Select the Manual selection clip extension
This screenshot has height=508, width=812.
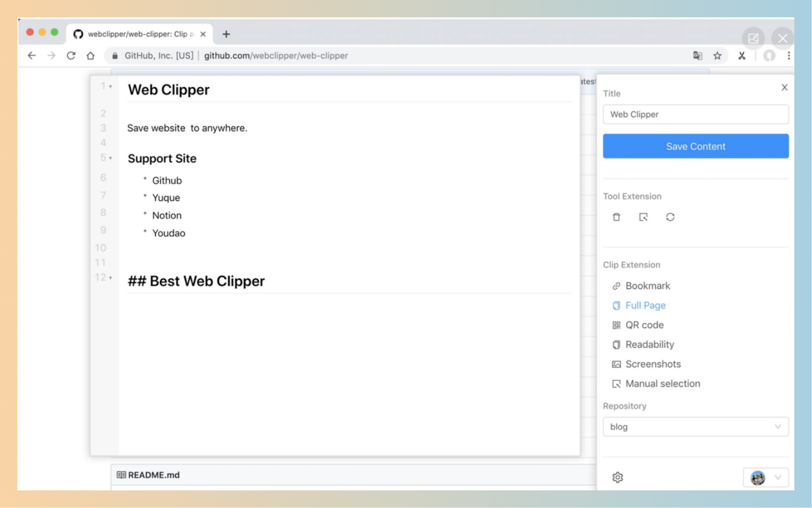tap(656, 384)
